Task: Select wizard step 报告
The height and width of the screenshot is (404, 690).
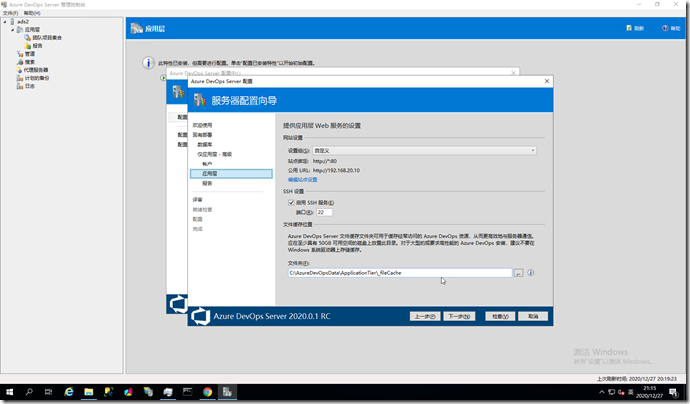Action: click(x=207, y=183)
